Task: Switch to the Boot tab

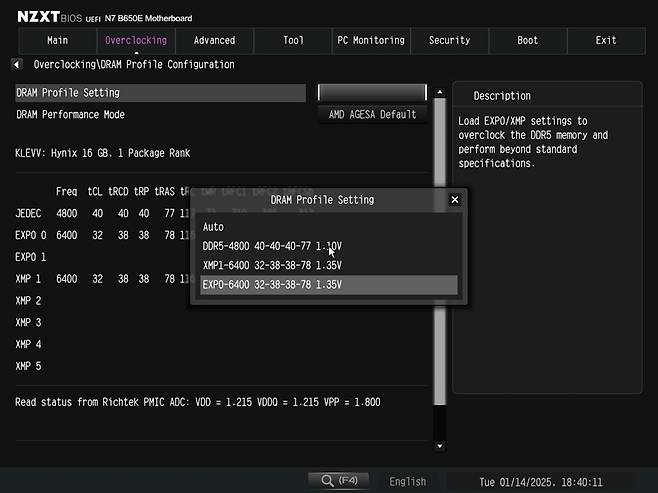Action: click(x=527, y=41)
